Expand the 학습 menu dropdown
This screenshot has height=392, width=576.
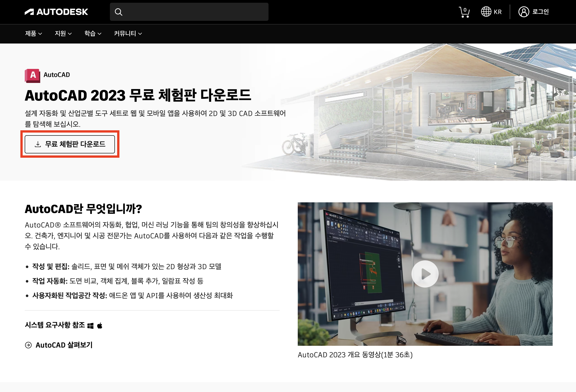[93, 34]
